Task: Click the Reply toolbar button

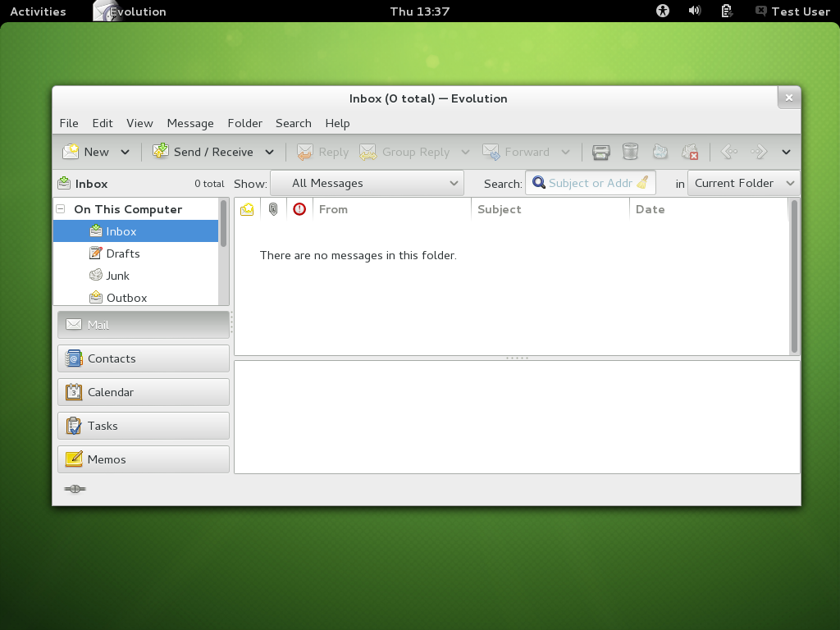Action: 322,152
